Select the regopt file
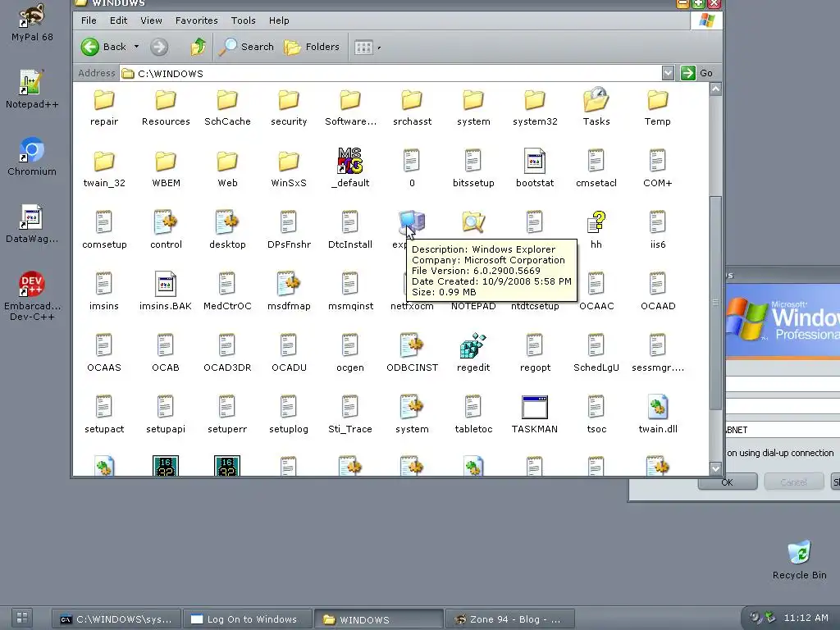 click(x=535, y=352)
